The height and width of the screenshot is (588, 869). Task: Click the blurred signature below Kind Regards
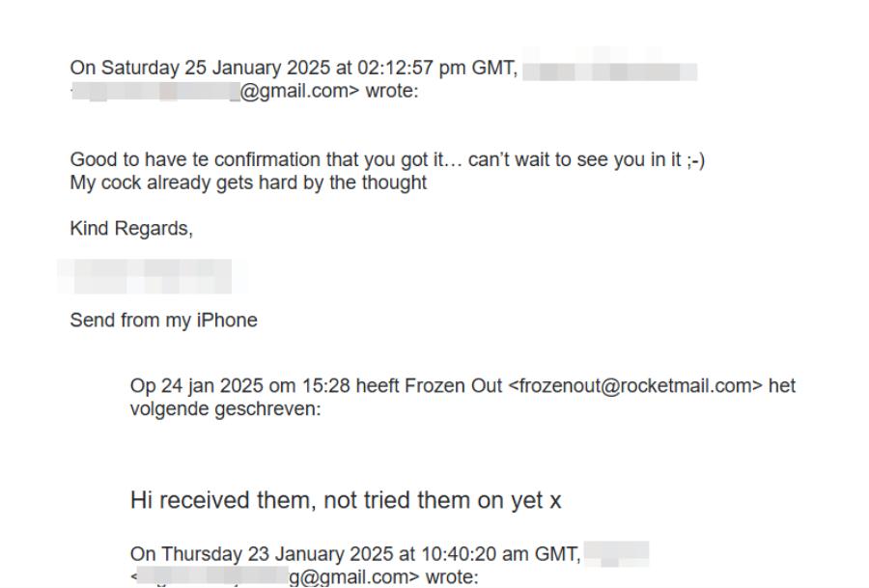click(x=145, y=276)
